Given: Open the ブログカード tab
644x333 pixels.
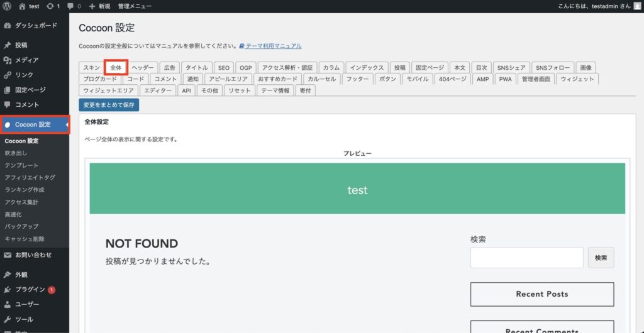Looking at the screenshot, I should click(100, 79).
